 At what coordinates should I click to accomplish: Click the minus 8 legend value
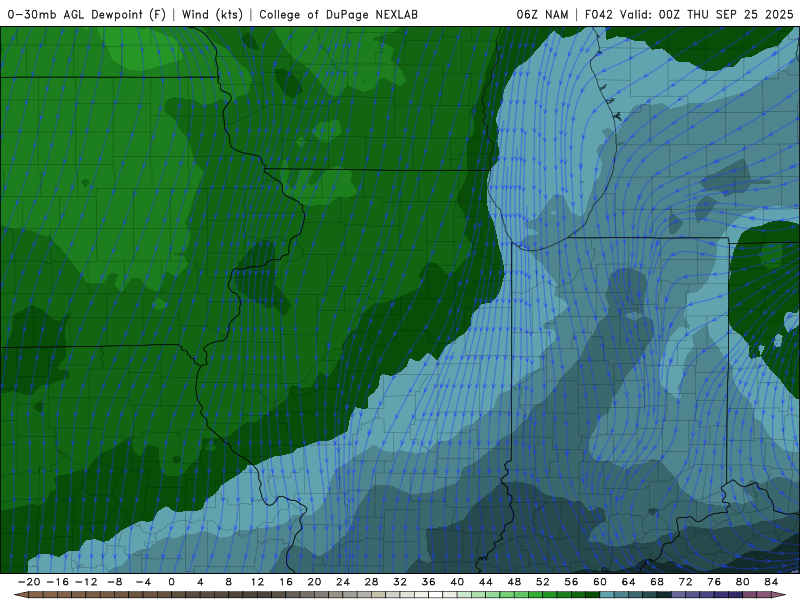[114, 582]
